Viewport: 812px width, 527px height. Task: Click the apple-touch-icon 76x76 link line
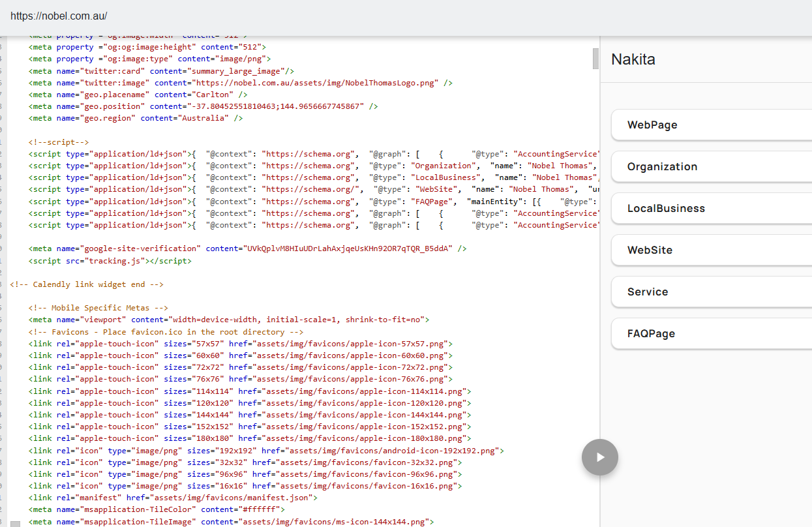click(x=241, y=379)
